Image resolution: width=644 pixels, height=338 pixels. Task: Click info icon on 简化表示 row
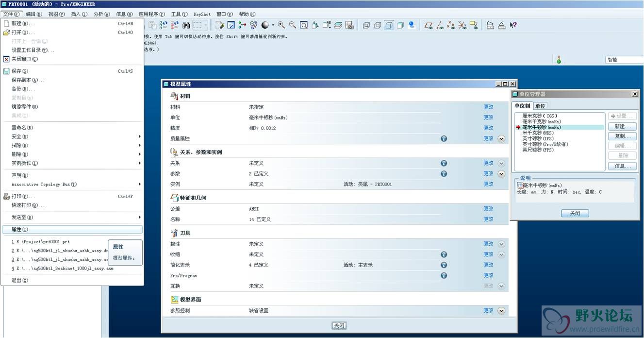pos(444,265)
